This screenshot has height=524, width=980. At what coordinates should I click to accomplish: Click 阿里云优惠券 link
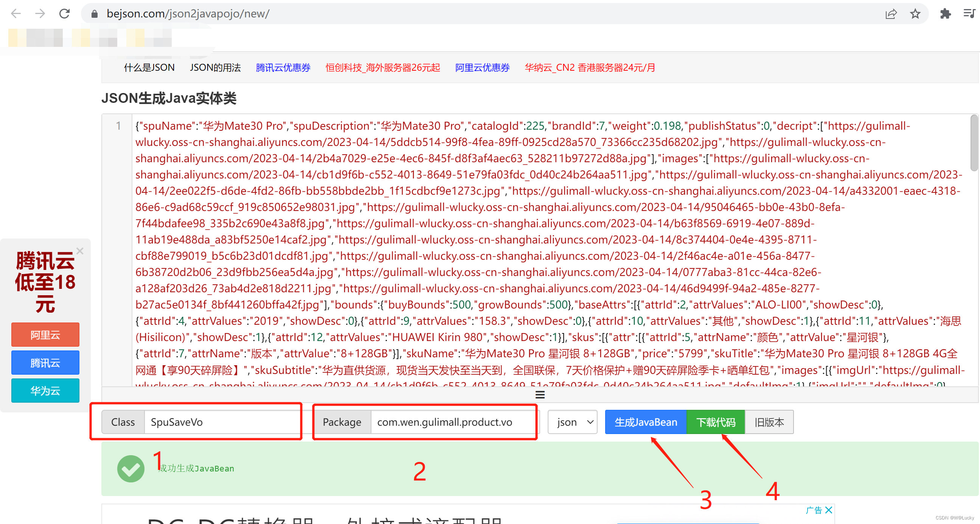482,68
